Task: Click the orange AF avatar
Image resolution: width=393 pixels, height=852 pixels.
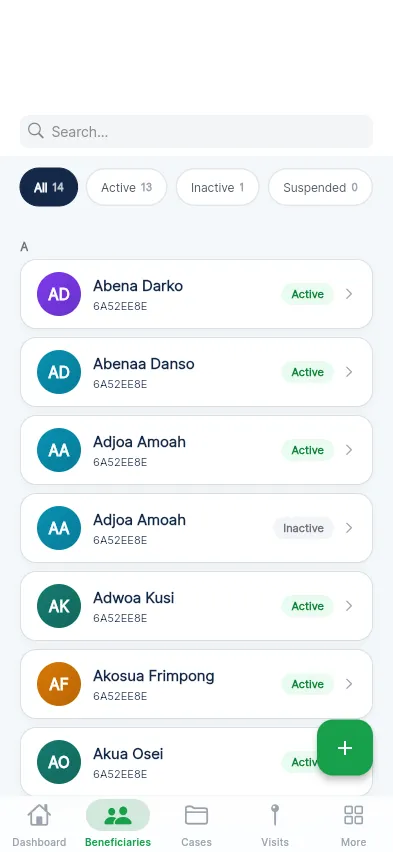Action: [59, 684]
